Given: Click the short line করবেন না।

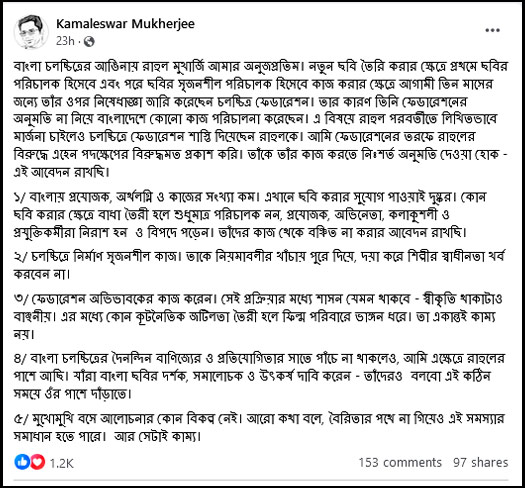Looking at the screenshot, I should (x=42, y=274).
